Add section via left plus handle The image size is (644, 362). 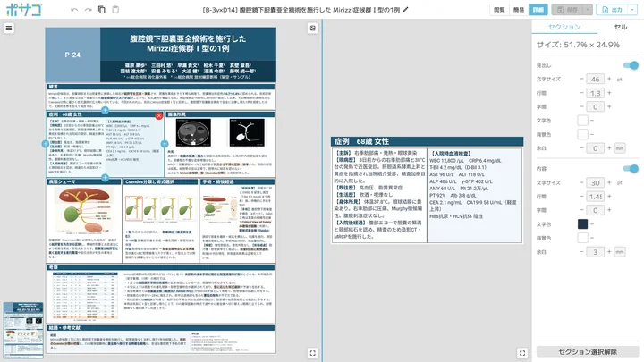pos(46,144)
